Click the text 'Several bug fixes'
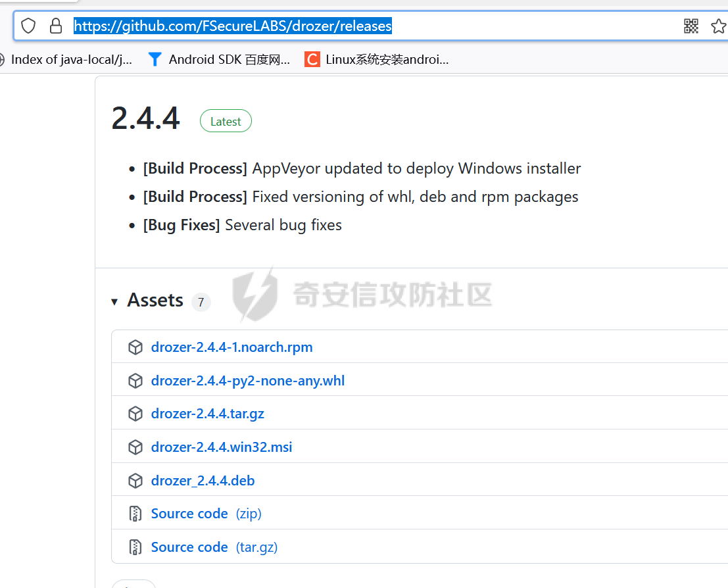The image size is (728, 588). pyautogui.click(x=283, y=225)
